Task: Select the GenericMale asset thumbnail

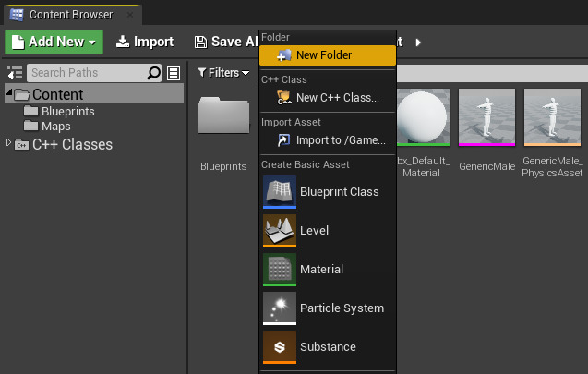Action: [x=486, y=117]
